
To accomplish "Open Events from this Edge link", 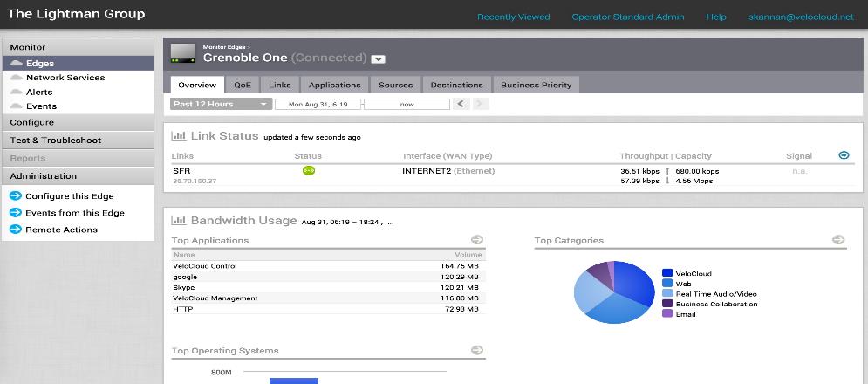I will coord(75,213).
